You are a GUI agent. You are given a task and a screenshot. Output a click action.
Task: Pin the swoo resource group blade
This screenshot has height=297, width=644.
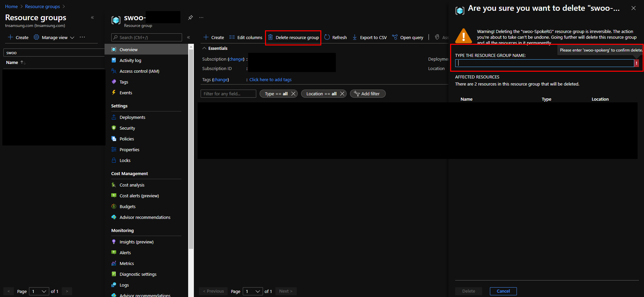coord(191,18)
